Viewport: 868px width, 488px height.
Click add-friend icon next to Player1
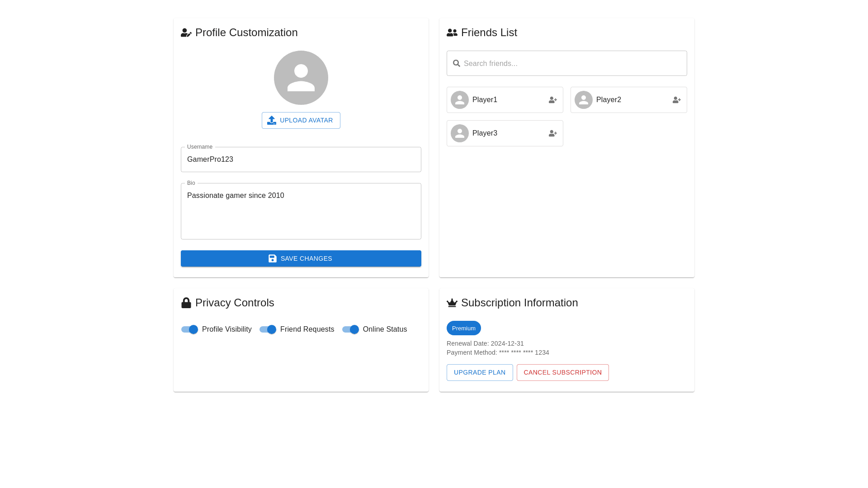point(552,100)
